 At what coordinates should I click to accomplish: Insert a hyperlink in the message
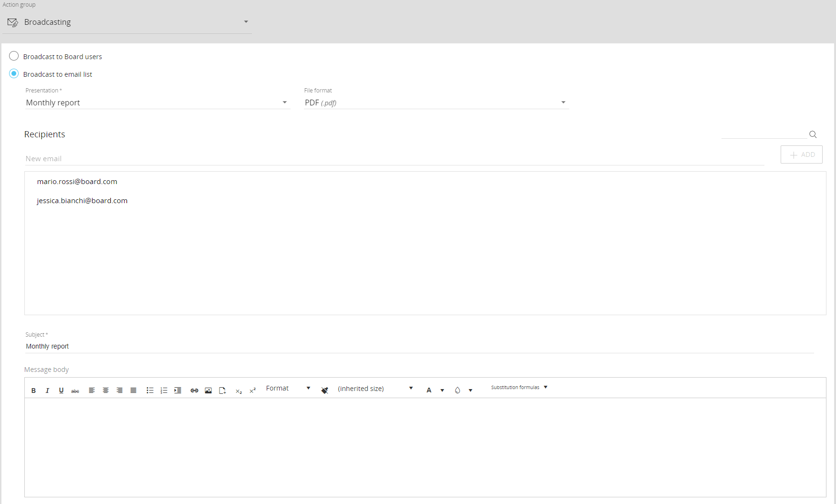(x=194, y=391)
